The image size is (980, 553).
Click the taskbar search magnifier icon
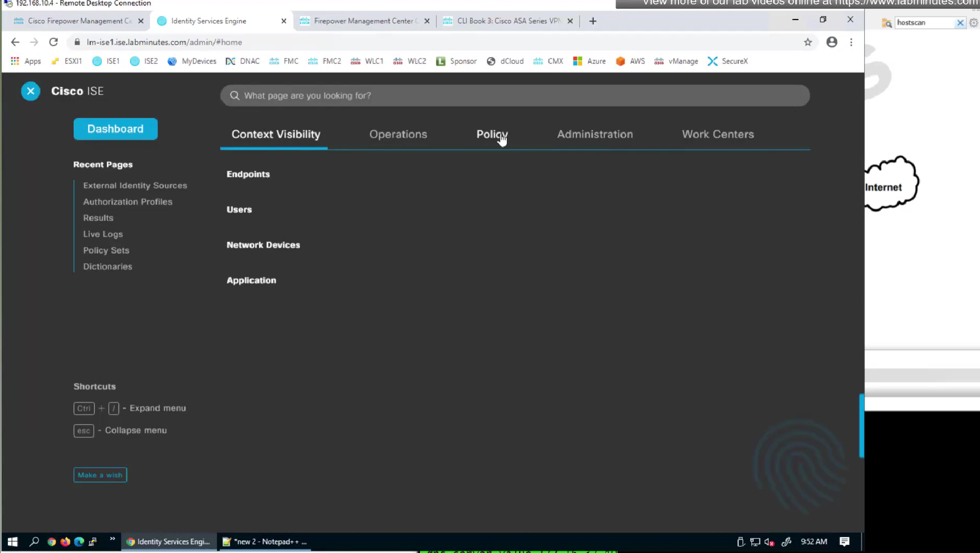click(x=34, y=541)
